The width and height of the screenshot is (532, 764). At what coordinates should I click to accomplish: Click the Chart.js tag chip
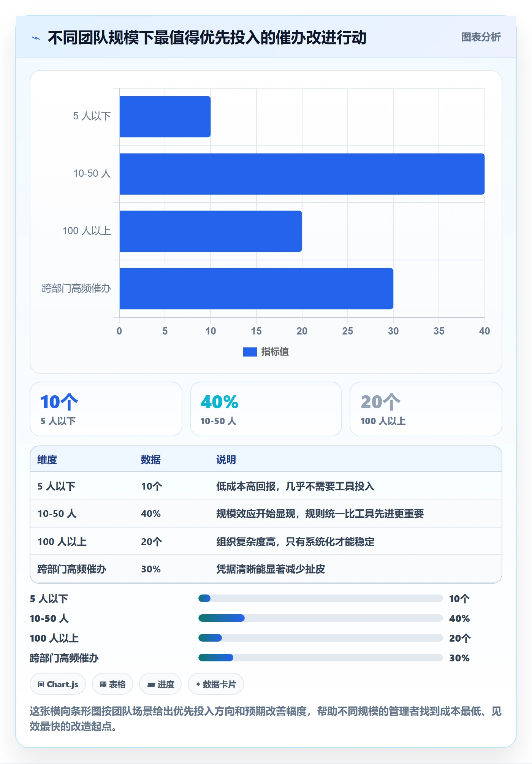click(58, 684)
